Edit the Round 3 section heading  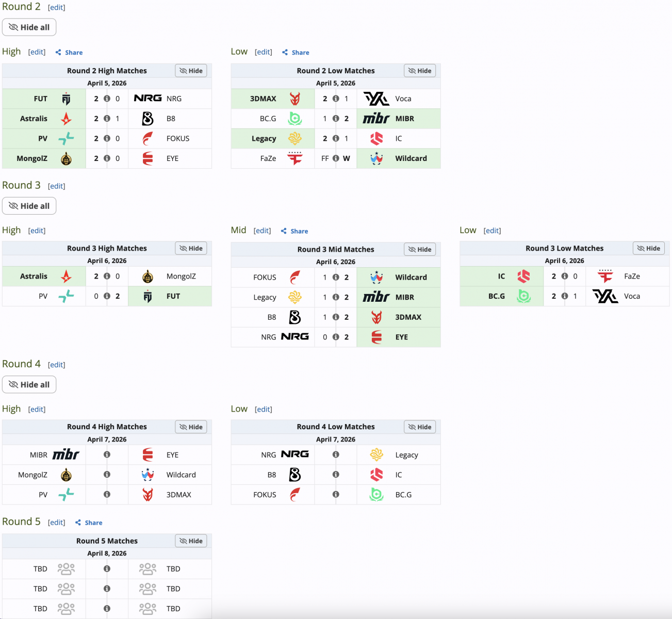point(57,186)
